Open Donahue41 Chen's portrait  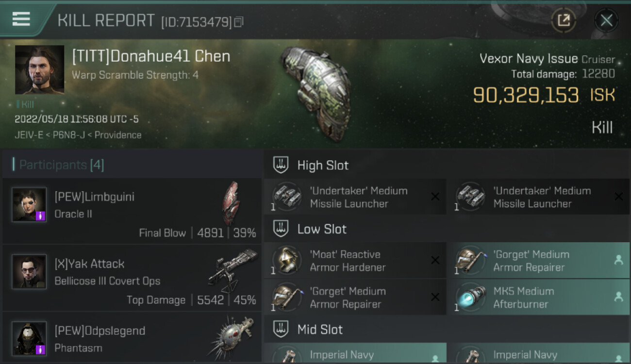39,70
